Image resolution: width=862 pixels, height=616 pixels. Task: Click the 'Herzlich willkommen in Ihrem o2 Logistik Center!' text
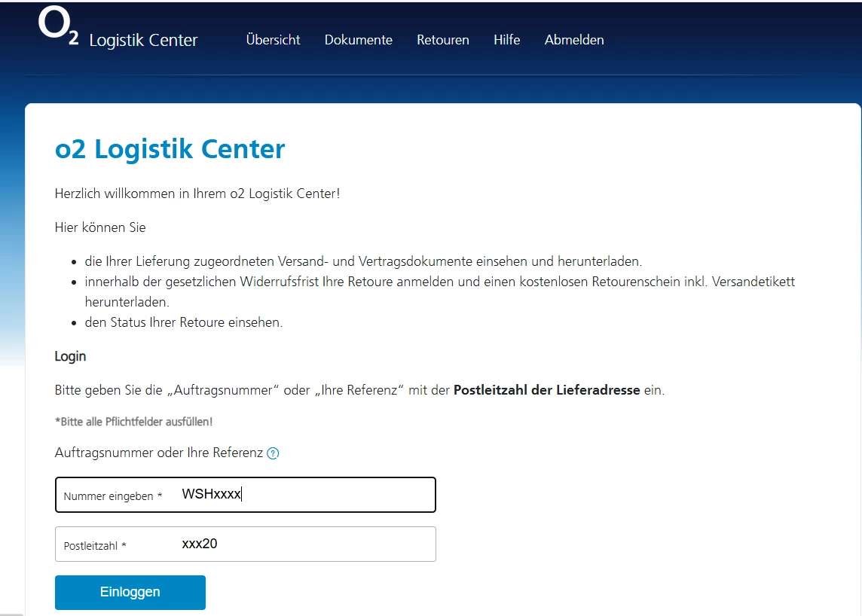pyautogui.click(x=197, y=194)
